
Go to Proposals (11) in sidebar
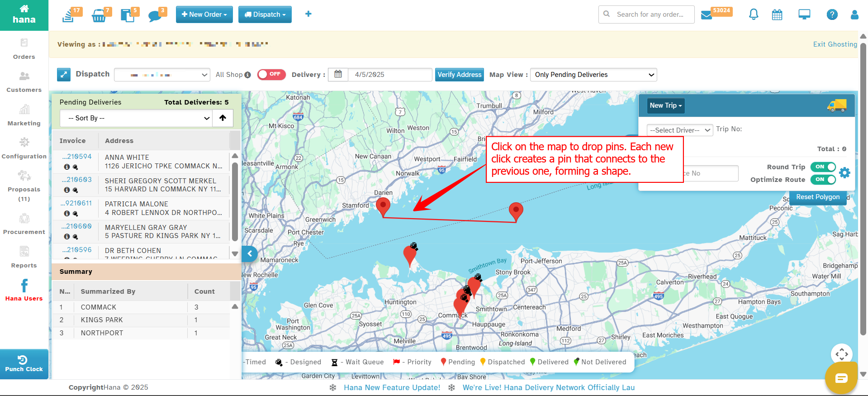pos(24,186)
